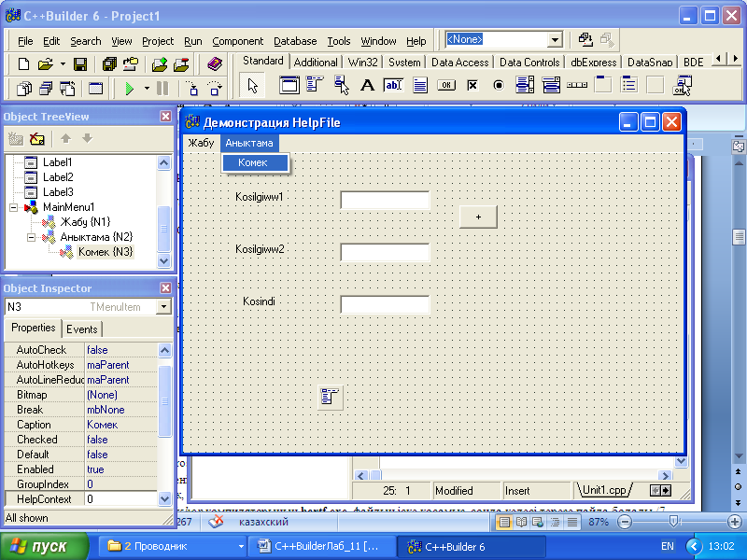Select the arrow pointer palette tool
This screenshot has height=560, width=747.
click(x=252, y=86)
